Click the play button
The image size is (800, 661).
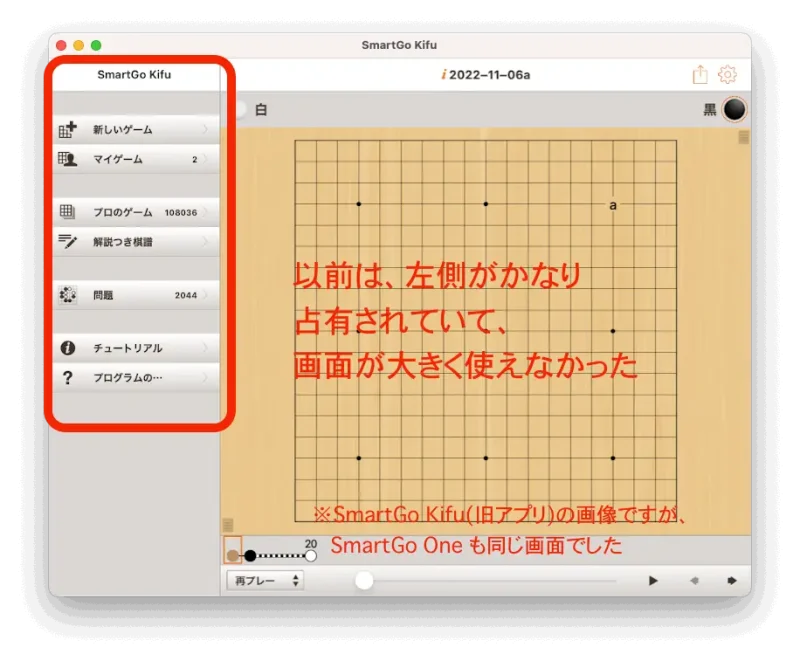[x=653, y=580]
